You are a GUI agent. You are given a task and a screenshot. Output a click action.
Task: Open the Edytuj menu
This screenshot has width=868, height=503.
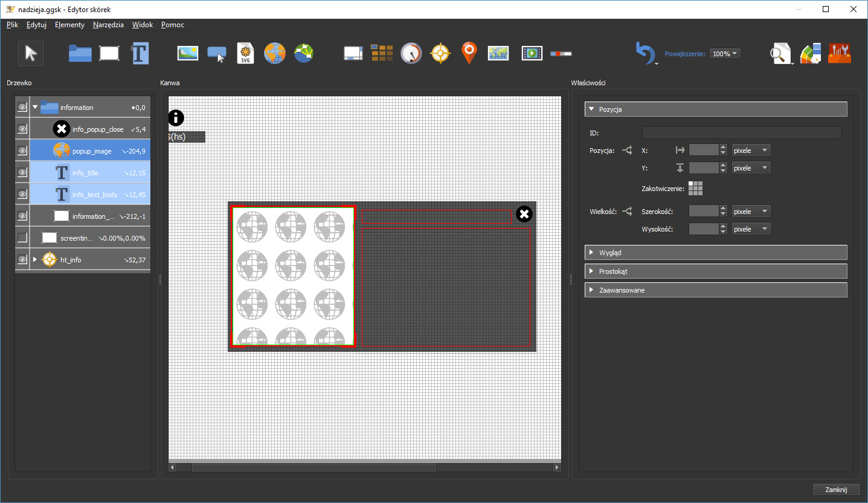(x=36, y=25)
